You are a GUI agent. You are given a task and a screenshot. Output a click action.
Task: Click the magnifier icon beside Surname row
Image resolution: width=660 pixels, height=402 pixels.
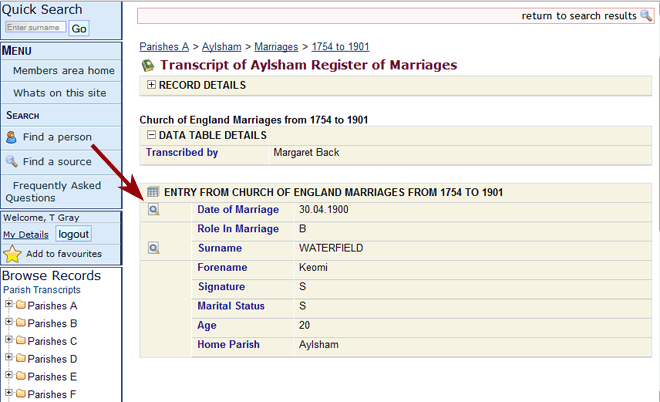(x=154, y=248)
